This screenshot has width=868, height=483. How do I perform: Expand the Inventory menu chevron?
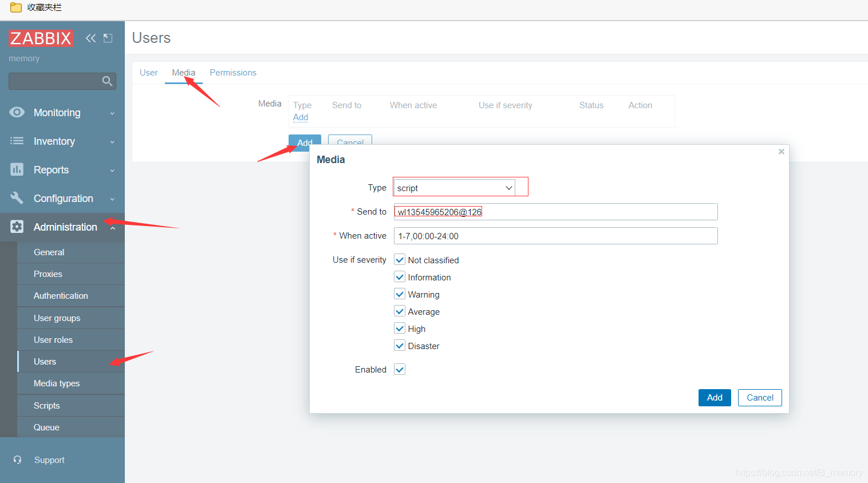coord(112,142)
